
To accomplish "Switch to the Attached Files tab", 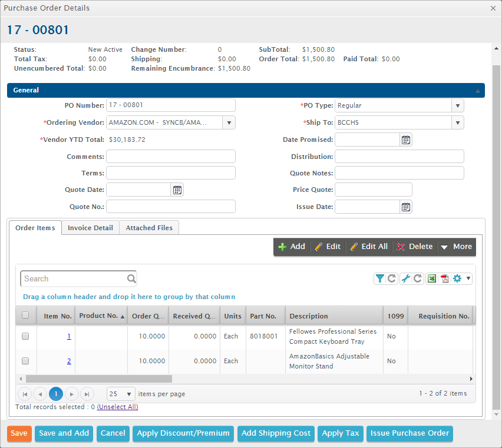I will click(x=149, y=228).
